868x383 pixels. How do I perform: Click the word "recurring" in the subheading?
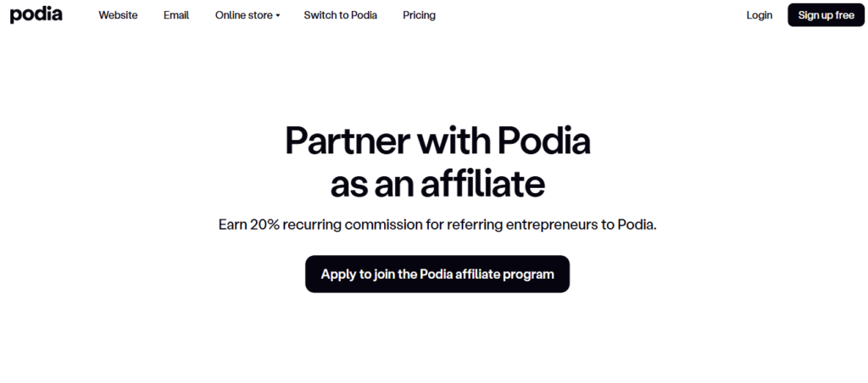pyautogui.click(x=311, y=225)
